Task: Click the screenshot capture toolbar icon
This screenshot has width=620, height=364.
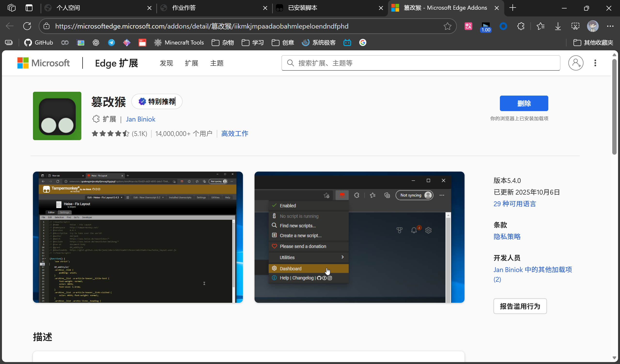Action: click(x=575, y=26)
